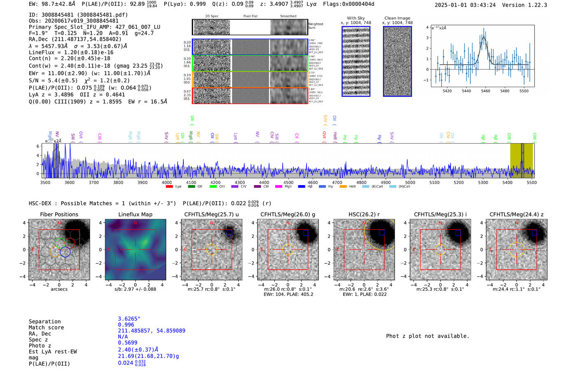Open the CFHTLS/Meg(25.3) i band cutout

[440, 250]
